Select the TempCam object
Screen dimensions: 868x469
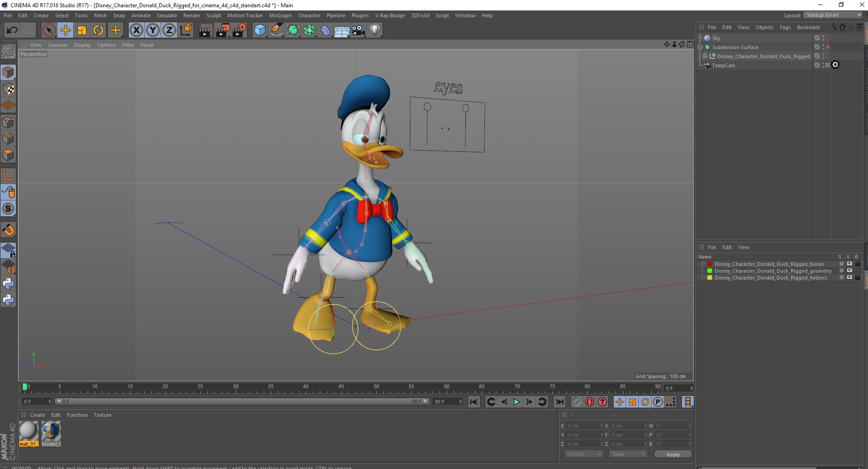point(723,65)
